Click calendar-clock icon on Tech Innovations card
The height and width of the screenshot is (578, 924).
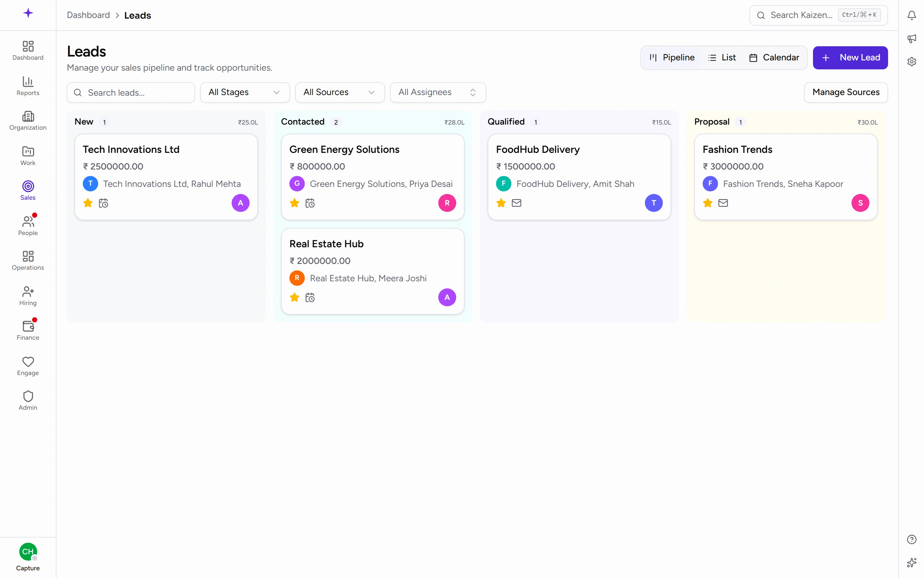pos(104,203)
